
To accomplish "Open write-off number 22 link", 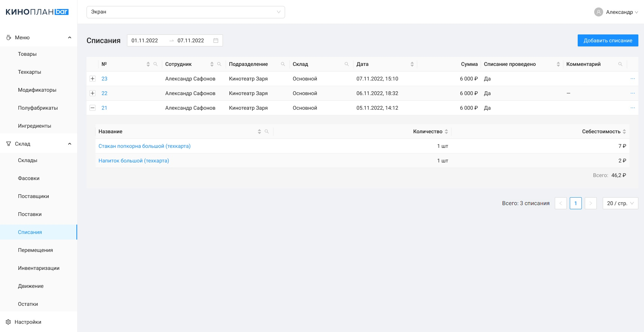I will [105, 93].
